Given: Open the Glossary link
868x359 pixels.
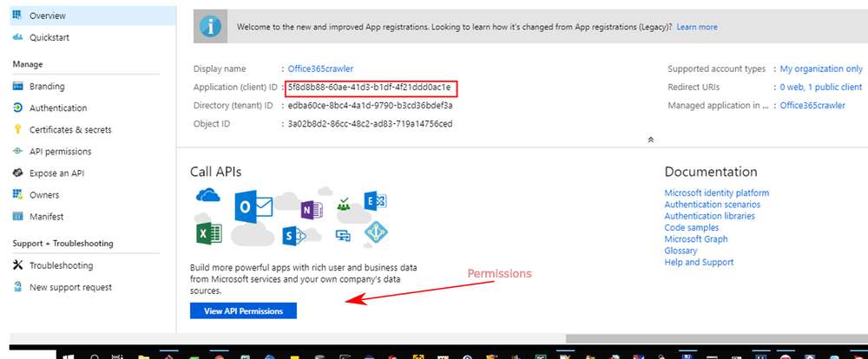Looking at the screenshot, I should [681, 251].
